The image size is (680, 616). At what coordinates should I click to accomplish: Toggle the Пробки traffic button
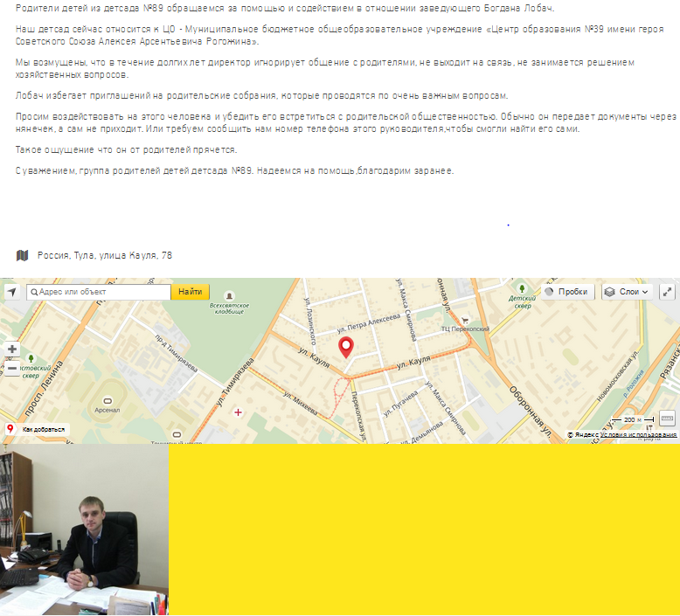(567, 292)
